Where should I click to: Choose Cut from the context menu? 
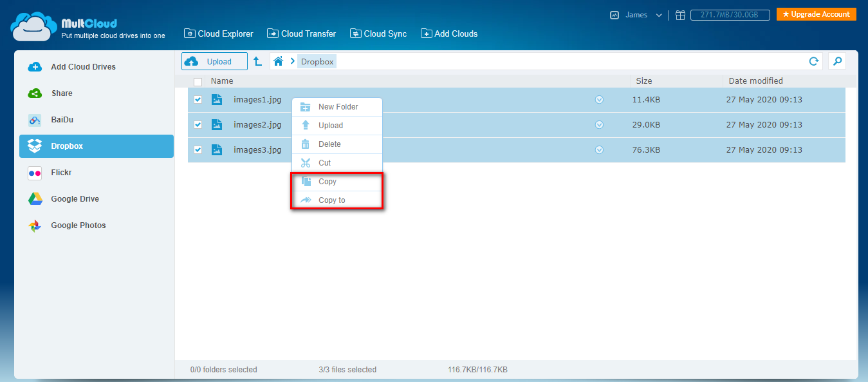coord(337,163)
